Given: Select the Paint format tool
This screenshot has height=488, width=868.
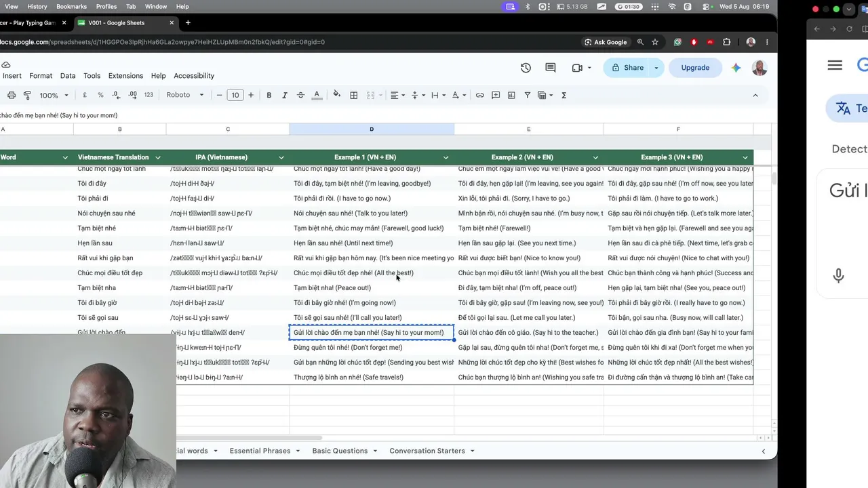Looking at the screenshot, I should click(x=28, y=96).
